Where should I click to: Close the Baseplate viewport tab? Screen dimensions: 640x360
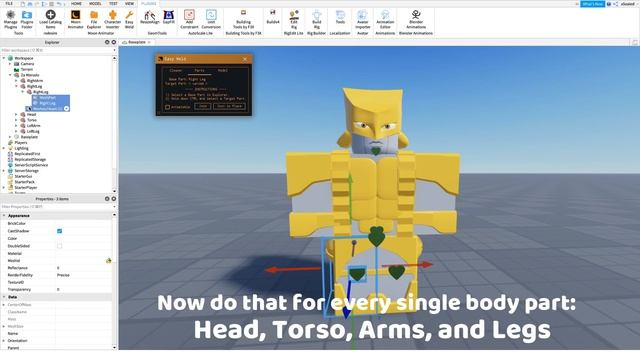[x=149, y=42]
